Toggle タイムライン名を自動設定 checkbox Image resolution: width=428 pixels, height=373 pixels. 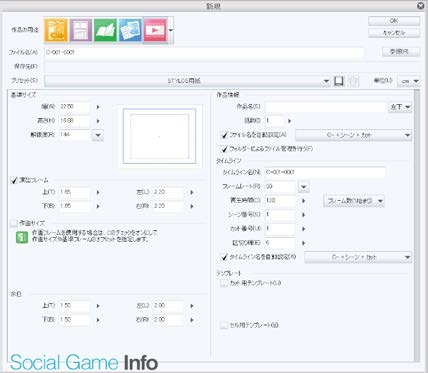click(x=224, y=257)
